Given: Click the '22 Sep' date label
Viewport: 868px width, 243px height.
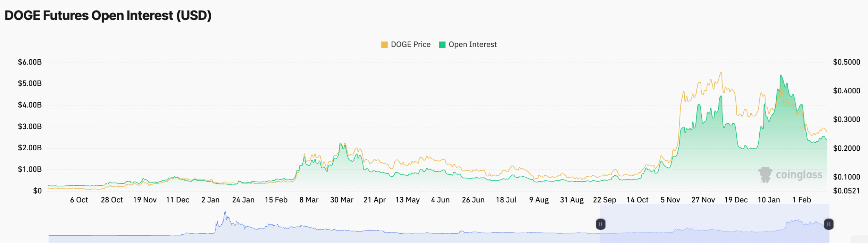Looking at the screenshot, I should click(605, 200).
